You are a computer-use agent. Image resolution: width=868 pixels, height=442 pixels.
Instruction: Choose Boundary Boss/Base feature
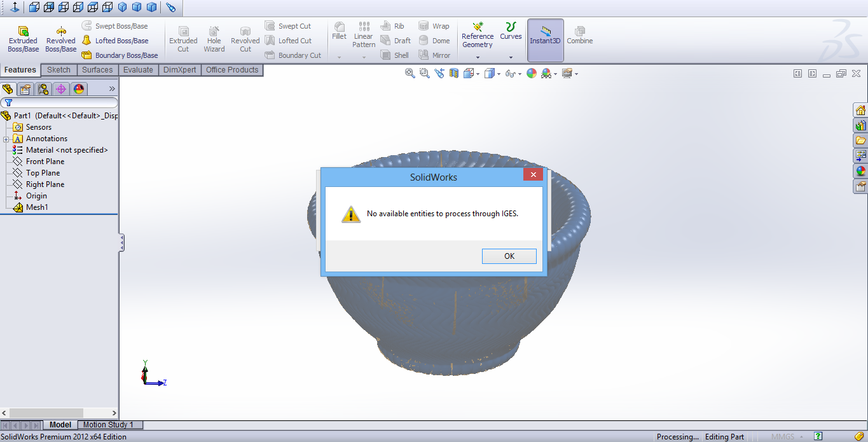(x=120, y=55)
